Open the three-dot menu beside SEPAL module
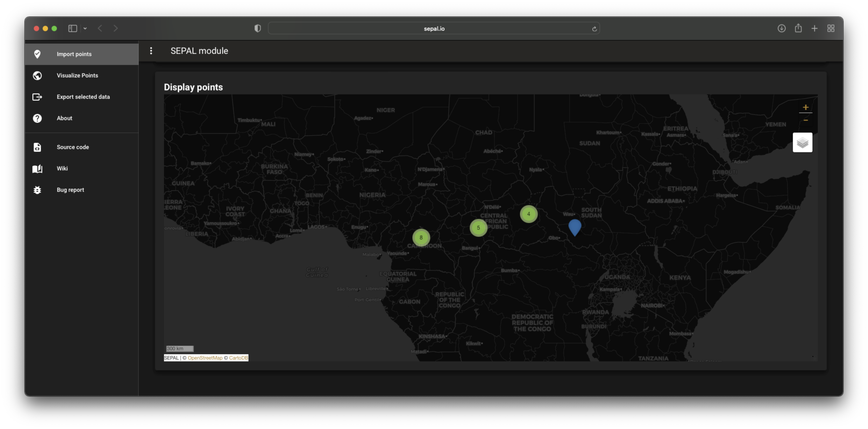This screenshot has width=868, height=429. pos(151,51)
